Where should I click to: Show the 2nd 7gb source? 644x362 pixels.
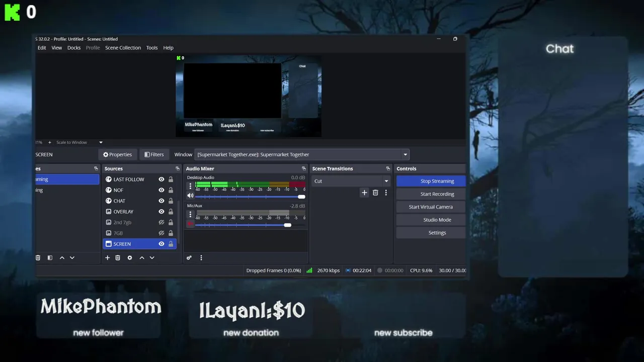pyautogui.click(x=162, y=222)
